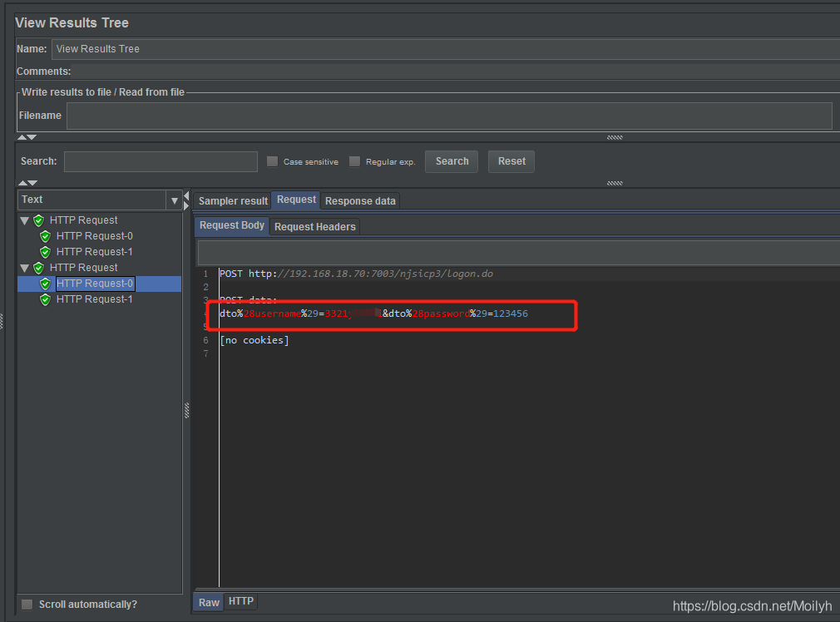Screen dimensions: 840x622
Task: Select HTTP Request-0 under first parent
Action: [x=94, y=236]
